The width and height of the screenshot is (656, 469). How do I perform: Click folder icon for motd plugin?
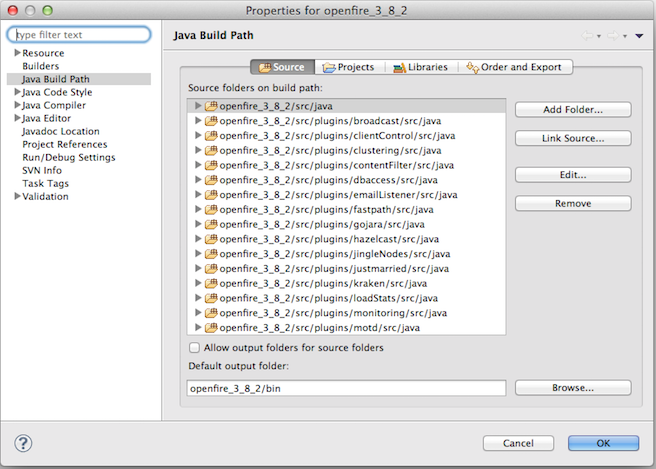coord(211,327)
